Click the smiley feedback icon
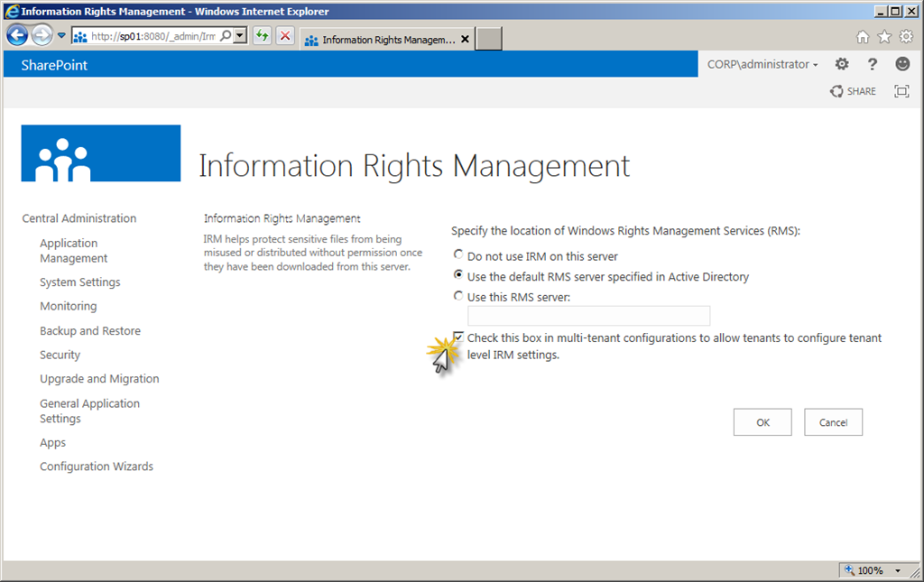The width and height of the screenshot is (924, 582). (x=902, y=64)
